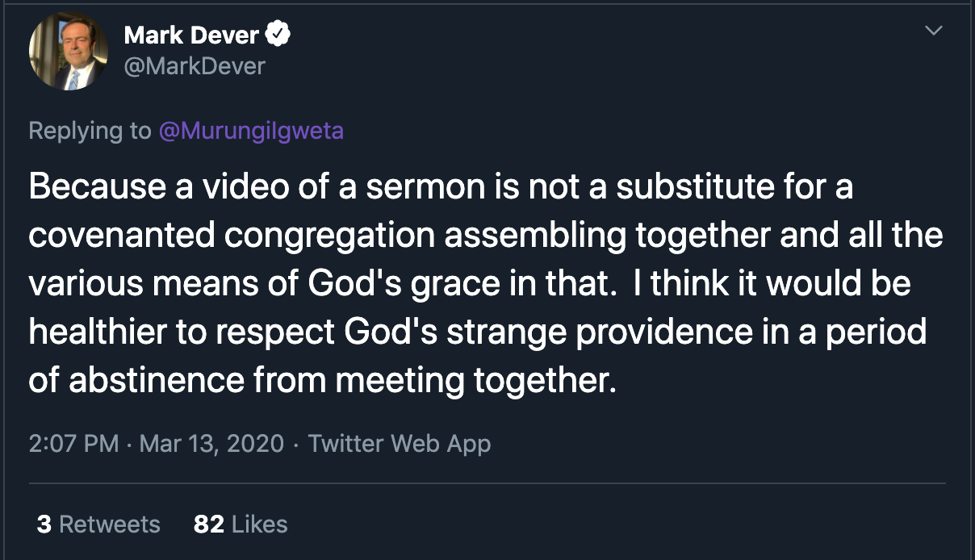This screenshot has width=975, height=560.
Task: Open the Twitter Web App source link
Action: coord(399,443)
